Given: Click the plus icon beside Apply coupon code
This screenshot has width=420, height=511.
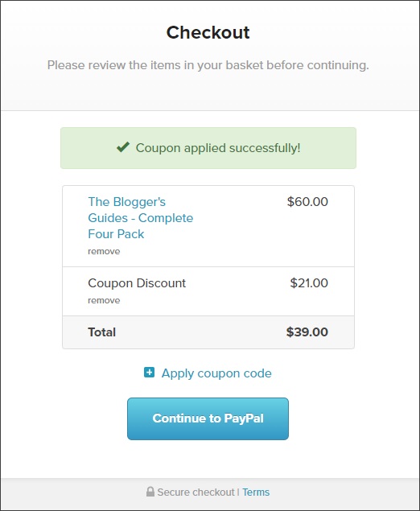Looking at the screenshot, I should tap(149, 372).
